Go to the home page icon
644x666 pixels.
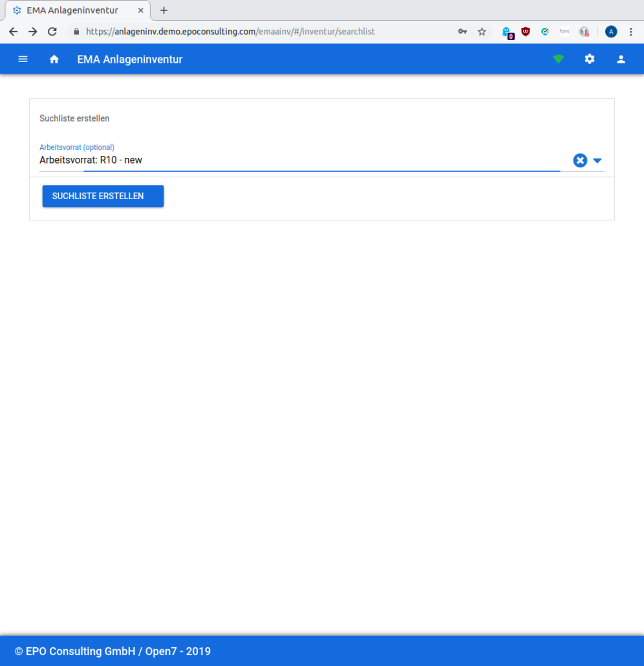point(54,59)
